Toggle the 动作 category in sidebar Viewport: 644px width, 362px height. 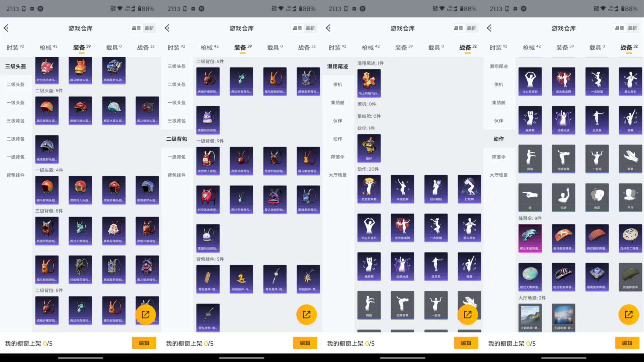[498, 139]
